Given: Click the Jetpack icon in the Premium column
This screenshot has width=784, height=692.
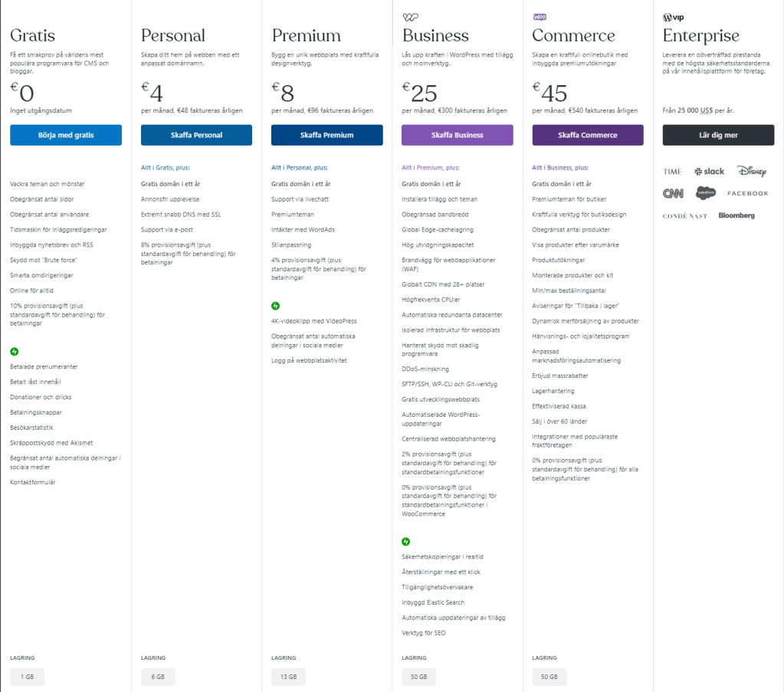Looking at the screenshot, I should pyautogui.click(x=275, y=306).
